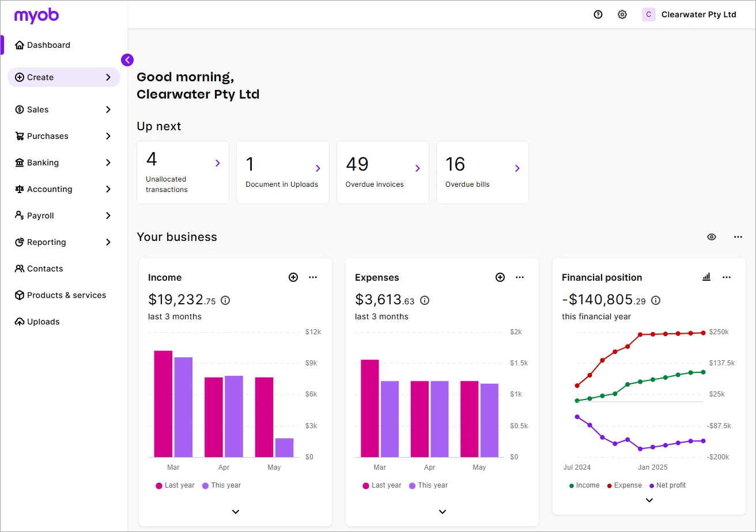Click the Contacts people icon

point(20,269)
